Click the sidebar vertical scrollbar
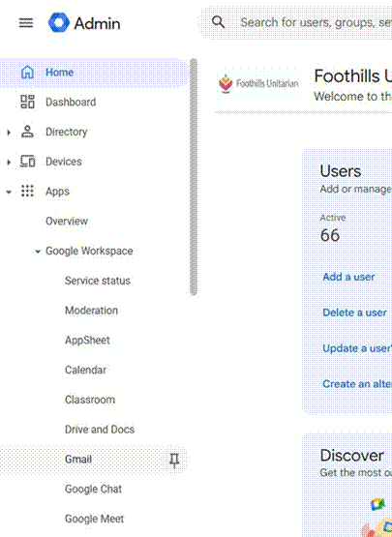This screenshot has width=392, height=537. [x=194, y=177]
